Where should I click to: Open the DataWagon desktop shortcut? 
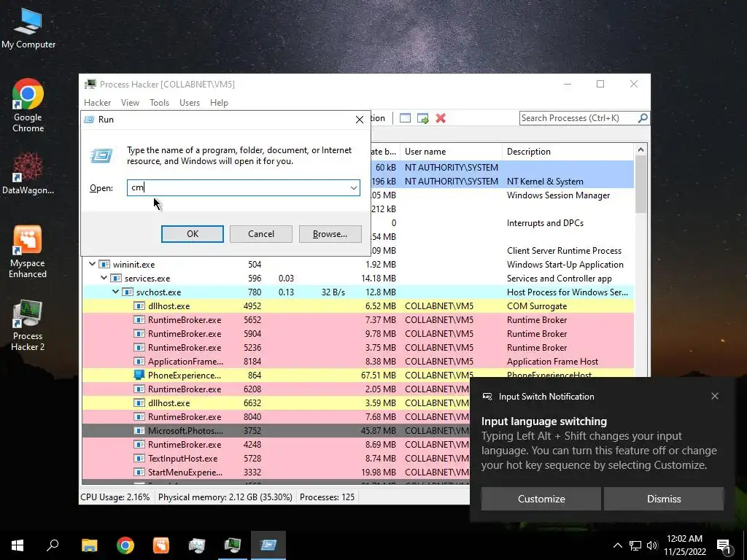(x=28, y=174)
